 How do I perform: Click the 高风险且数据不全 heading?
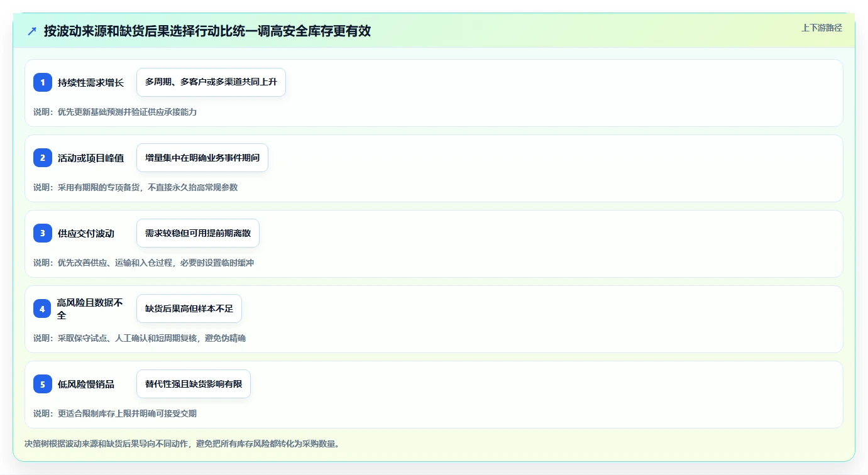91,308
